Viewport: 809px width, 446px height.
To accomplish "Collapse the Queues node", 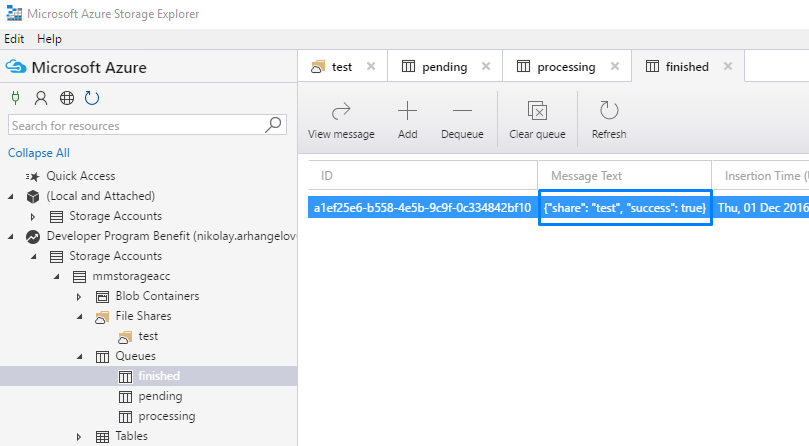I will [79, 356].
